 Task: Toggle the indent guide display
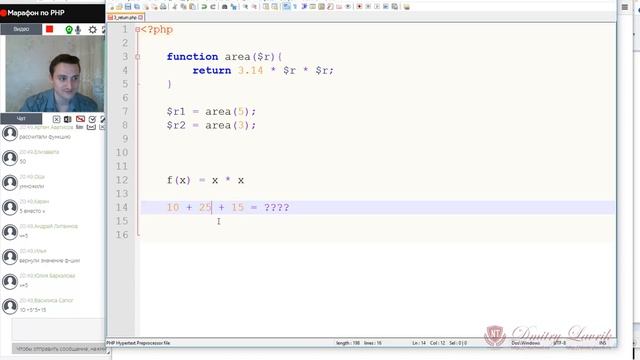pos(304,7)
